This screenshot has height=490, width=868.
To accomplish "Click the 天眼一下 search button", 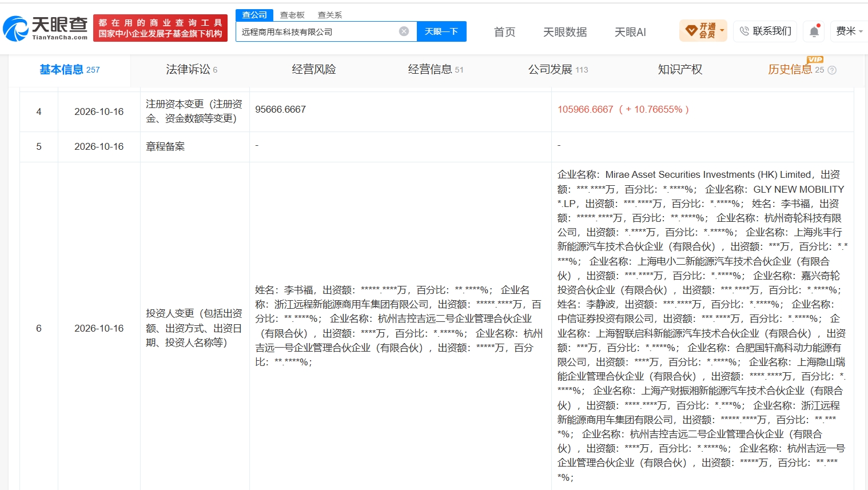I will coord(441,31).
